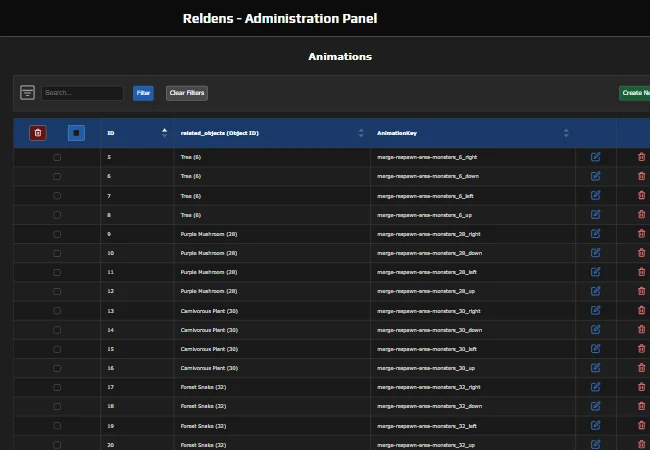Delete the animation row with ID 10

[641, 253]
